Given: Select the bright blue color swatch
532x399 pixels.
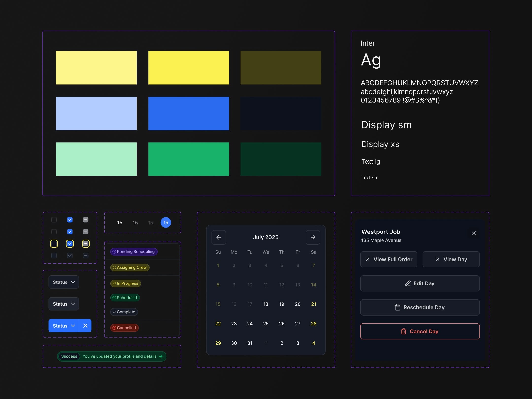Looking at the screenshot, I should [x=188, y=113].
